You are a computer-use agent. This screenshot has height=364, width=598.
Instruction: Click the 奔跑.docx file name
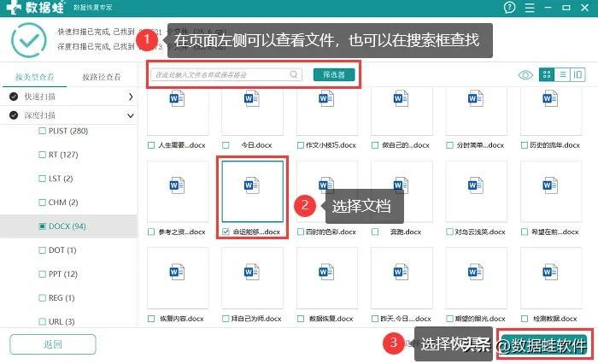[406, 232]
